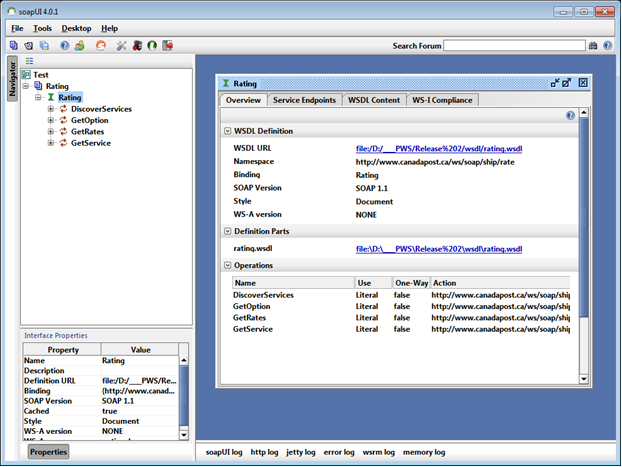Image resolution: width=622 pixels, height=467 pixels.
Task: Open the wsrm log
Action: click(x=378, y=452)
